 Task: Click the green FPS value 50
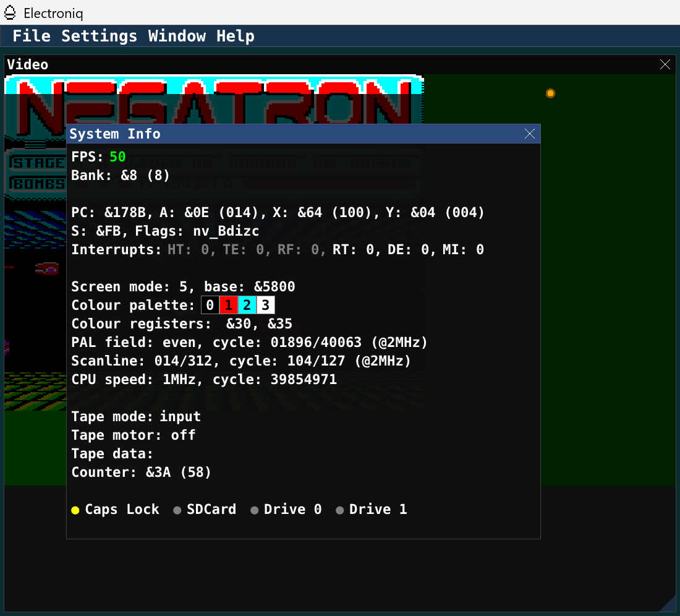pyautogui.click(x=117, y=156)
